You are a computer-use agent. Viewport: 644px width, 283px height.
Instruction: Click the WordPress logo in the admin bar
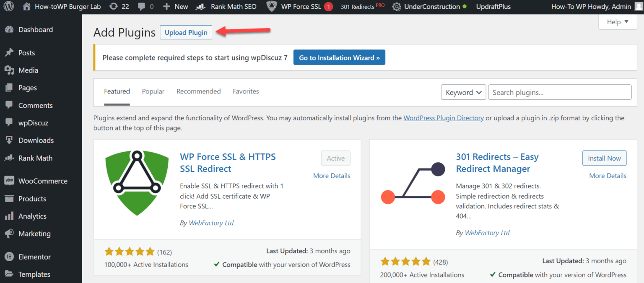click(8, 6)
